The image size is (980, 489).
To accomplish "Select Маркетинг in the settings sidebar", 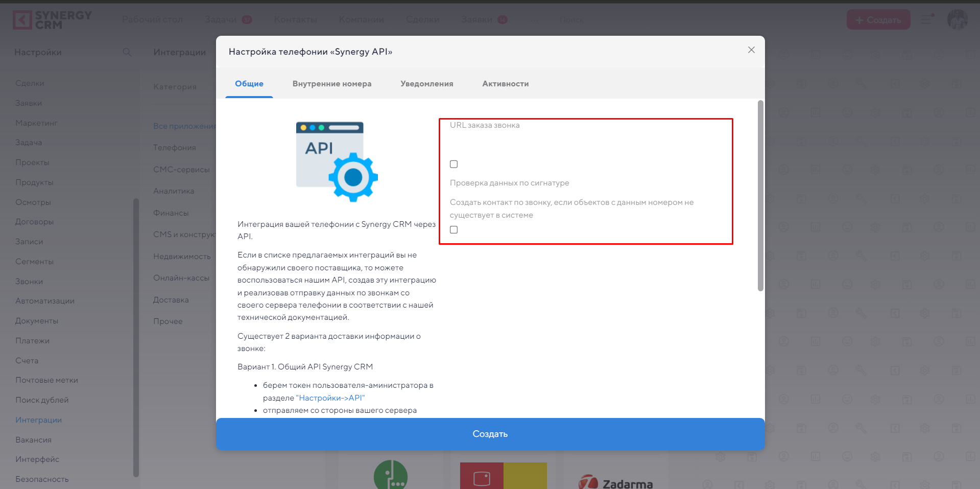I will [x=36, y=123].
